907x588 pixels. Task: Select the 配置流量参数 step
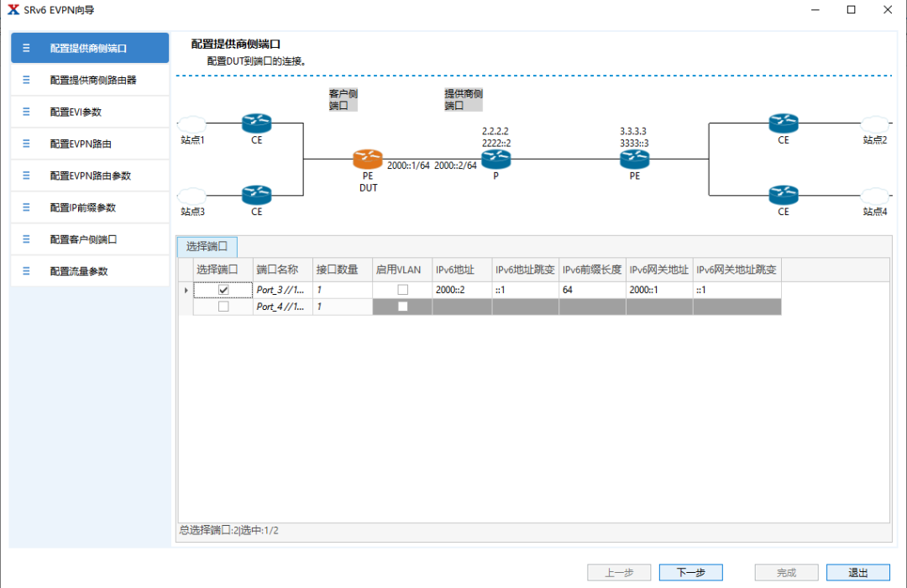[x=90, y=270]
